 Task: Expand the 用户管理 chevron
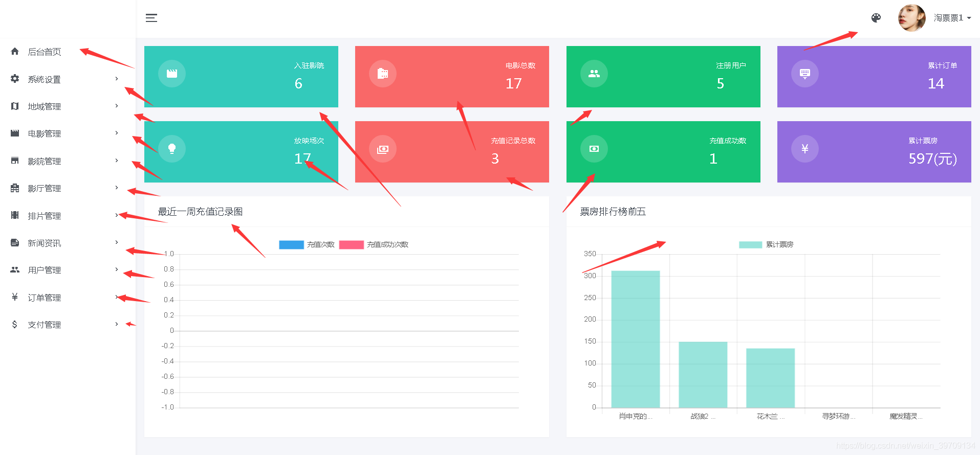(117, 269)
